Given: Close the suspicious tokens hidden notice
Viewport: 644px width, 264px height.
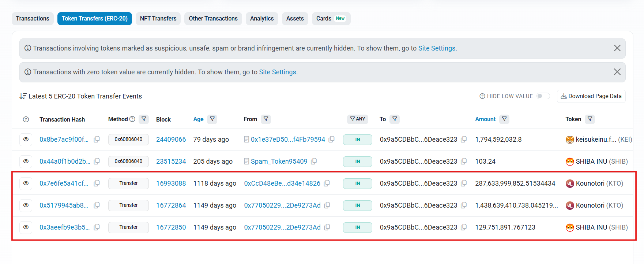Looking at the screenshot, I should coord(617,48).
